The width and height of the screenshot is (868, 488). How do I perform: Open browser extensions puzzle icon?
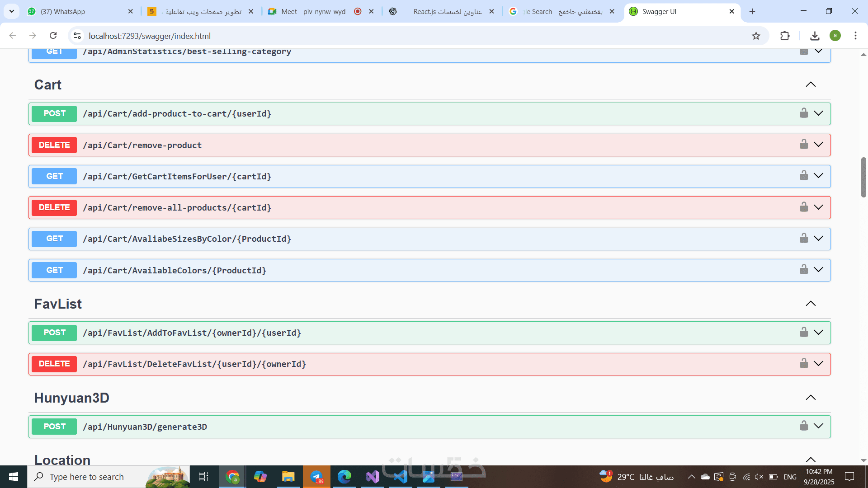click(x=785, y=36)
